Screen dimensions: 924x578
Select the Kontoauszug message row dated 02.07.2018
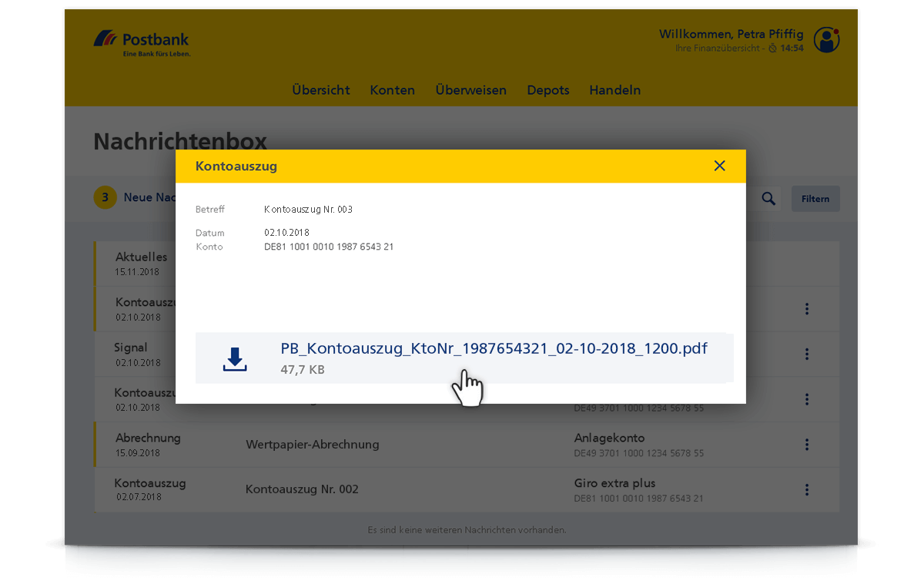click(x=385, y=489)
